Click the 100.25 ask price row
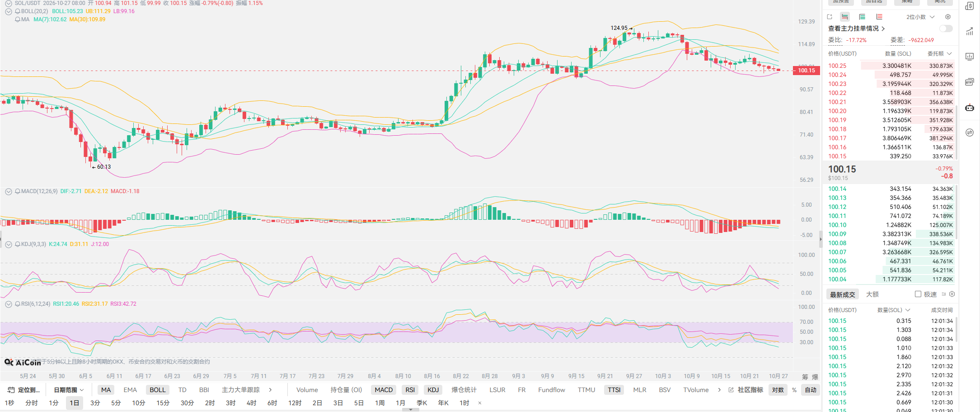Image resolution: width=980 pixels, height=412 pixels. [x=890, y=66]
